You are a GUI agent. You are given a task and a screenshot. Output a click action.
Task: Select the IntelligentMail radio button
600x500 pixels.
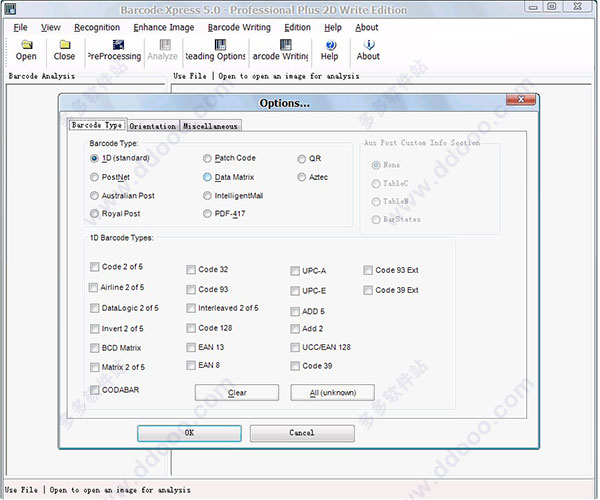click(207, 196)
